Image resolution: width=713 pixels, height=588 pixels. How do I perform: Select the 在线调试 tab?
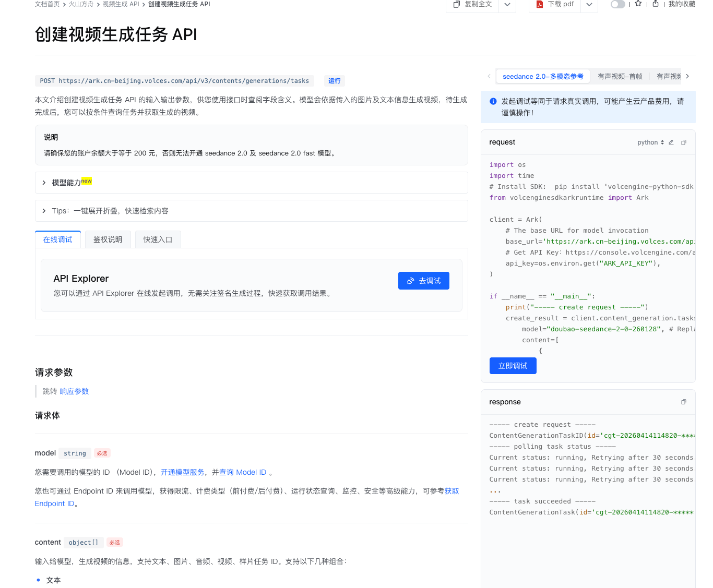pyautogui.click(x=58, y=239)
